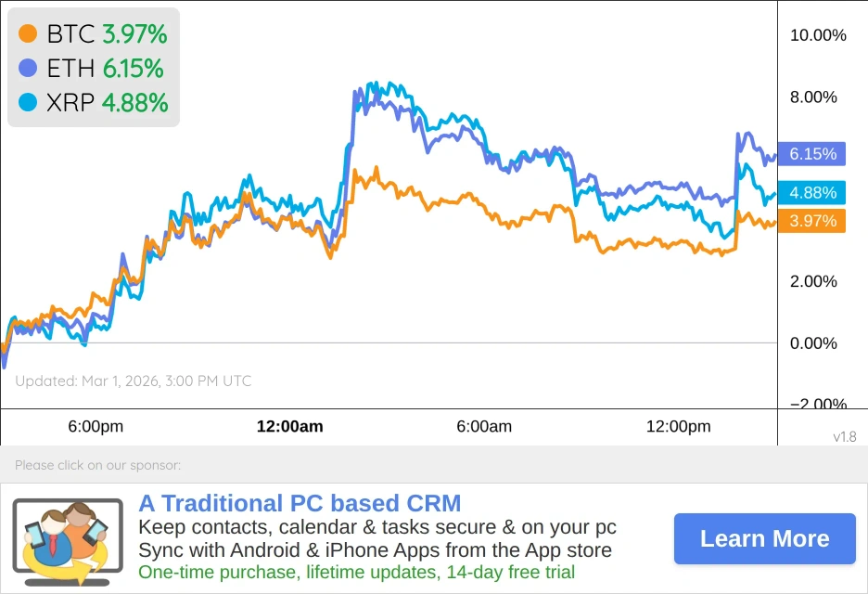The height and width of the screenshot is (594, 868).
Task: Click the 6:00pm time axis label
Action: [96, 427]
